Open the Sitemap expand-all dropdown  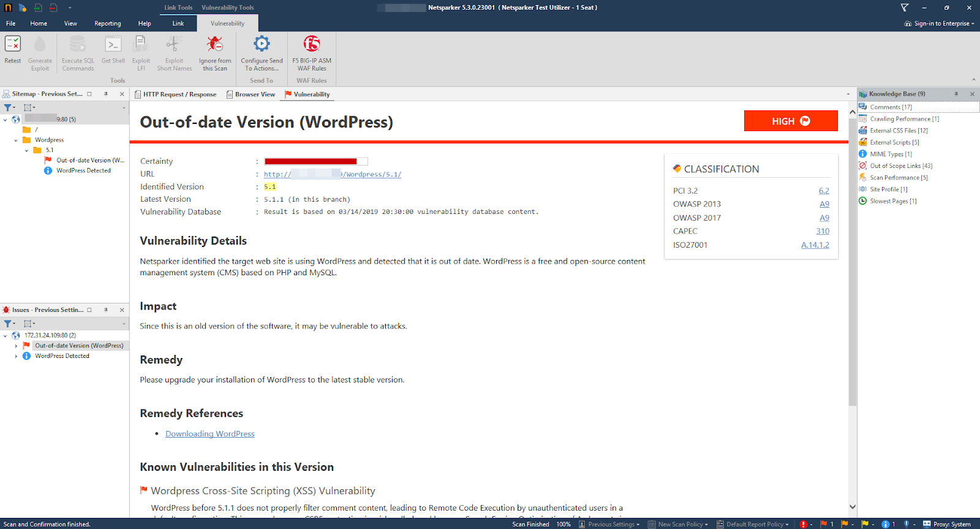coord(29,107)
